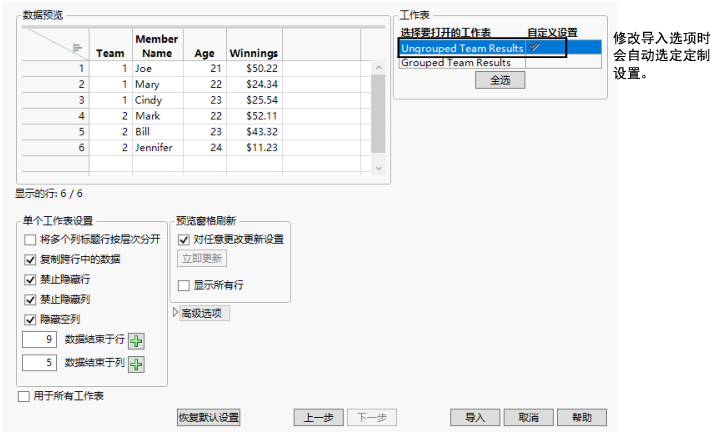Click the cell containing Jennifer
Image resolution: width=713 pixels, height=434 pixels.
coord(158,148)
